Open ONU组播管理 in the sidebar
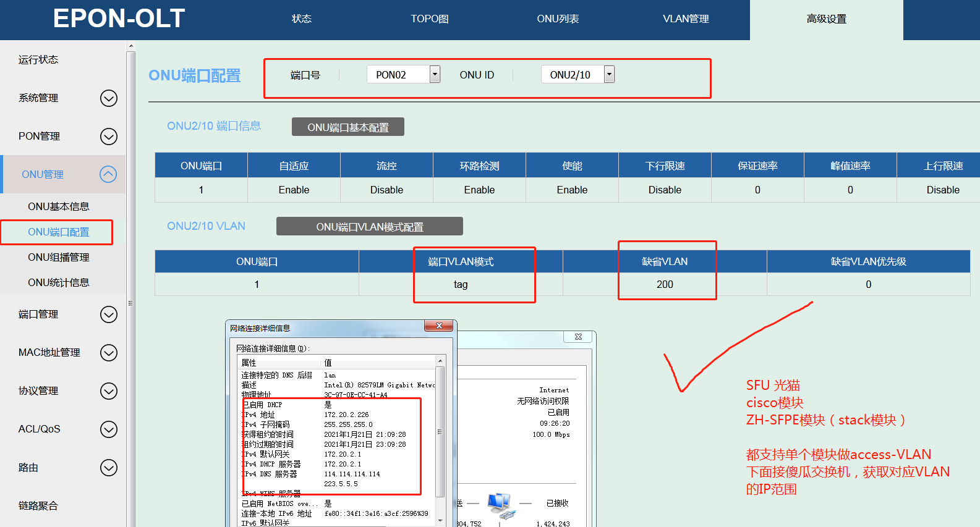980x527 pixels. point(59,257)
